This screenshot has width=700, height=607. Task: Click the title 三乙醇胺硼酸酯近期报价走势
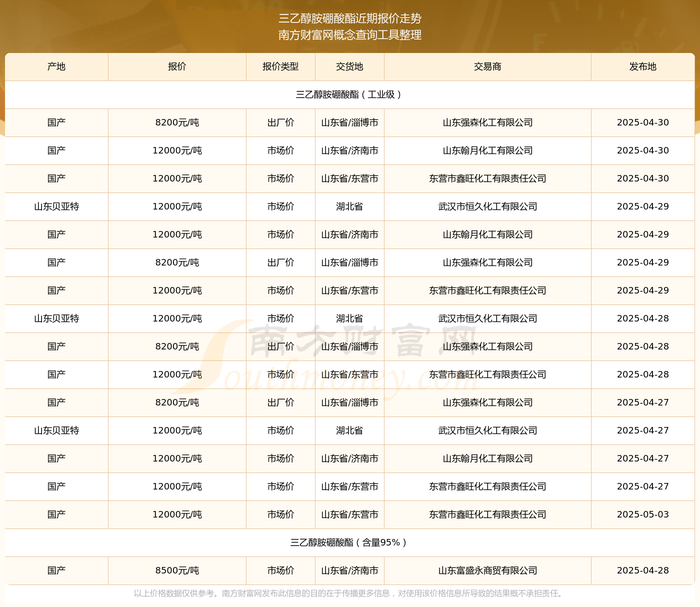point(350,18)
